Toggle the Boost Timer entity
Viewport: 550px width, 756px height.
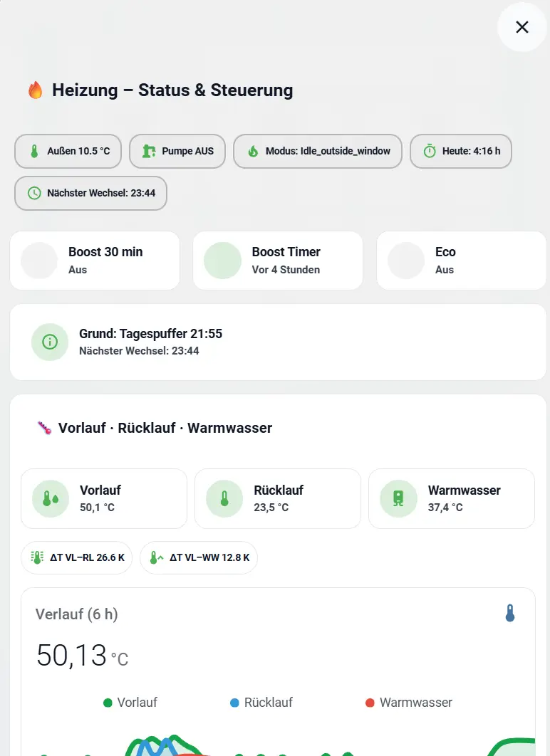click(222, 261)
